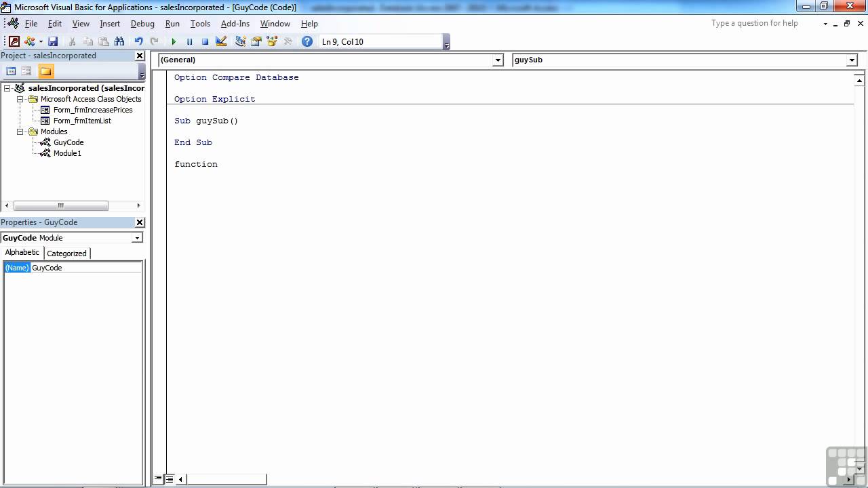The height and width of the screenshot is (488, 868).
Task: Open the Object Browser toolbar icon
Action: click(272, 41)
